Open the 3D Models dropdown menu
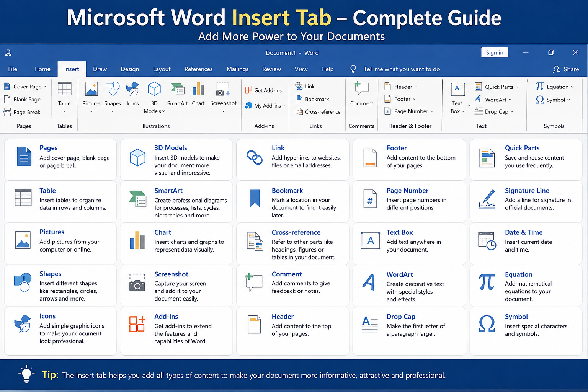 pos(164,111)
